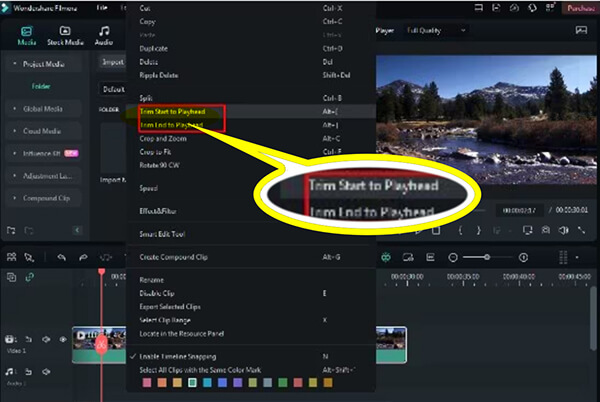Click the new folder icon below media list
This screenshot has height=402, width=600.
point(13,229)
